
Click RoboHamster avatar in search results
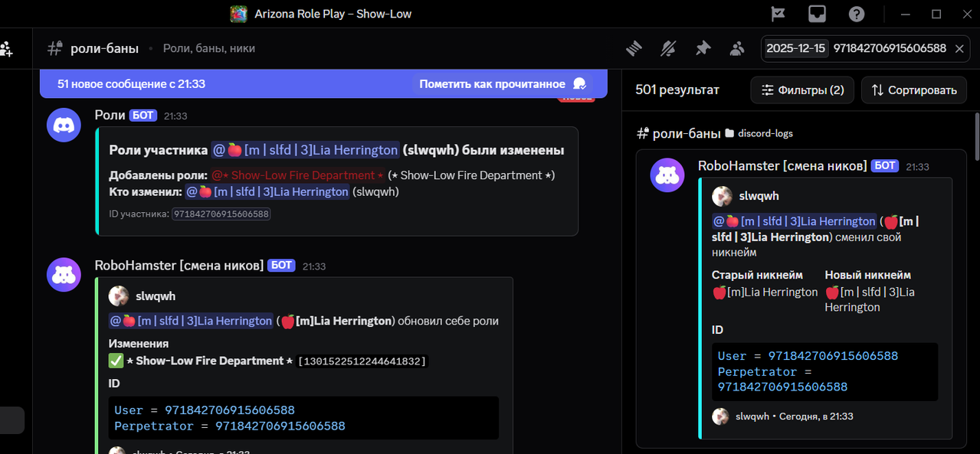[667, 175]
